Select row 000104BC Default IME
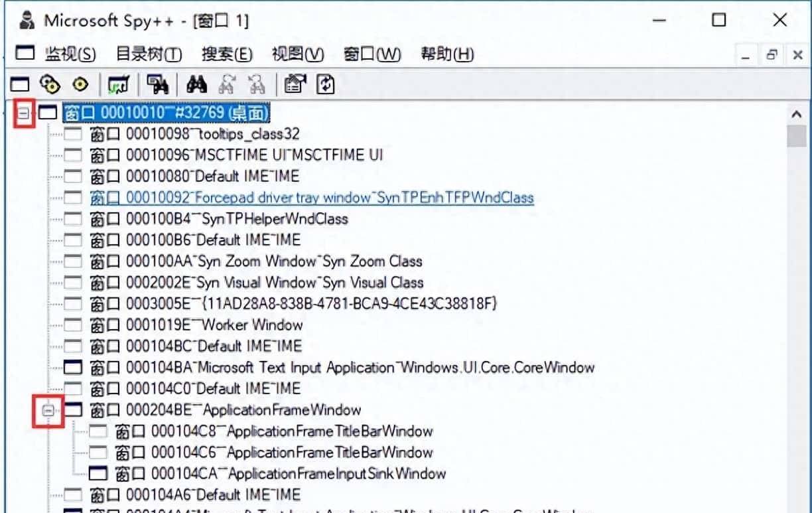The height and width of the screenshot is (513, 812). pyautogui.click(x=195, y=346)
